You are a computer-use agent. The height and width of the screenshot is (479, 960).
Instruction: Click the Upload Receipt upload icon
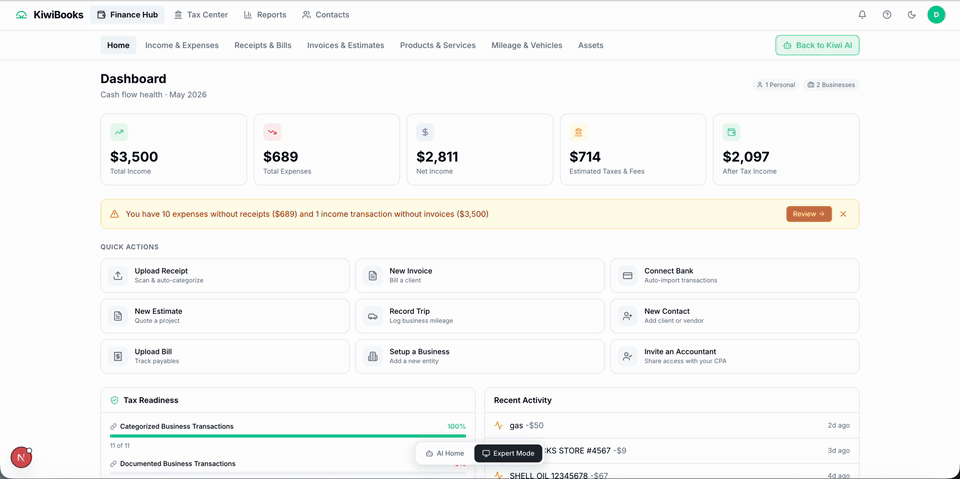[118, 275]
